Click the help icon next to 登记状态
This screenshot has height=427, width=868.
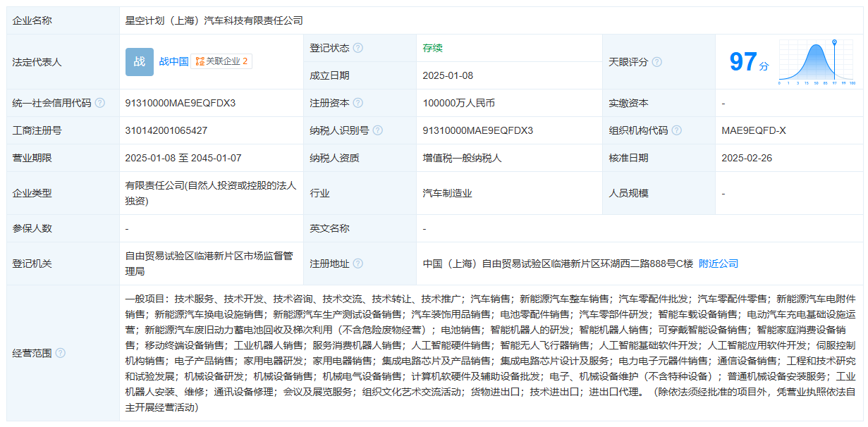tap(358, 48)
